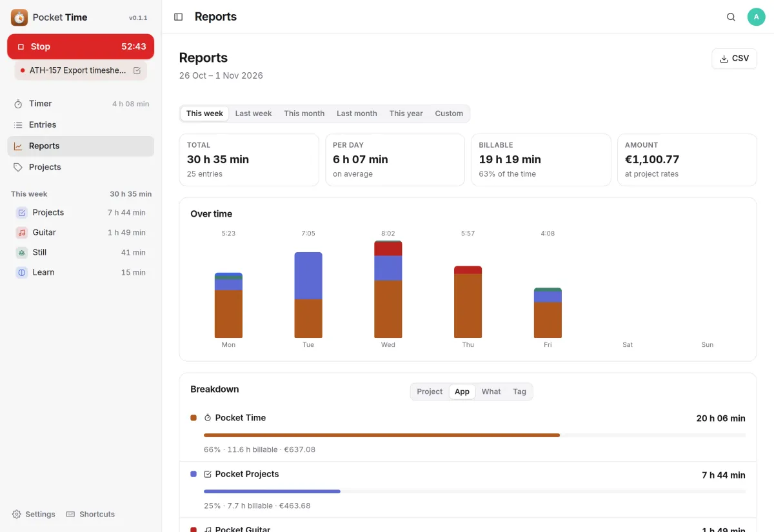Open the user avatar A menu
Image resolution: width=774 pixels, height=532 pixels.
(x=756, y=17)
